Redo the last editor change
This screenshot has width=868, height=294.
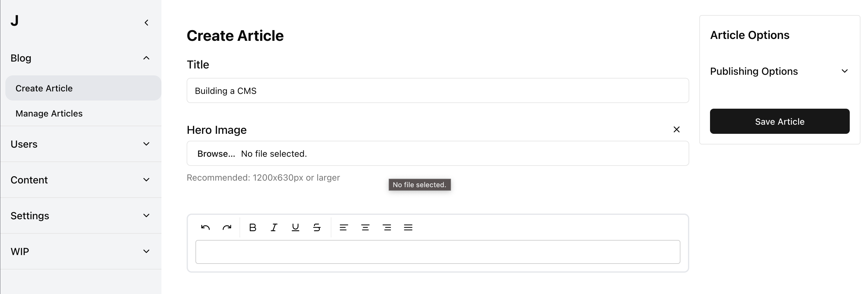click(x=227, y=227)
